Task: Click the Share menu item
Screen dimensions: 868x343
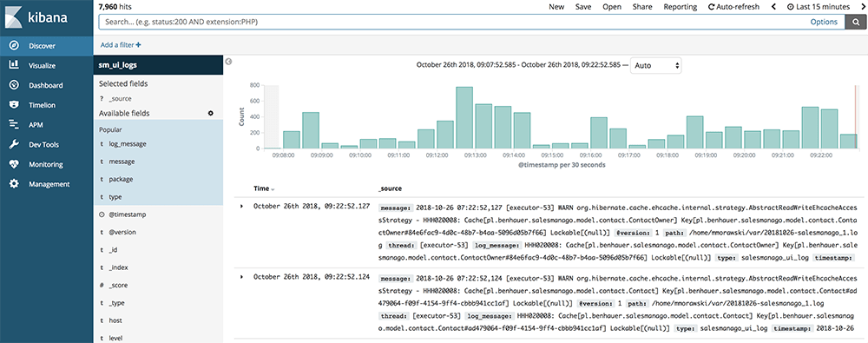Action: tap(642, 7)
